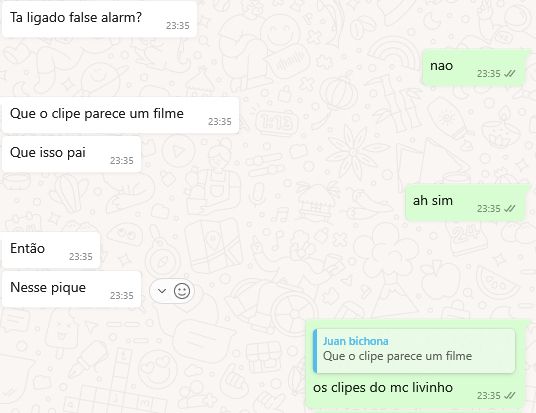Click the blue bar of quoted reply
The height and width of the screenshot is (413, 536).
click(x=315, y=351)
